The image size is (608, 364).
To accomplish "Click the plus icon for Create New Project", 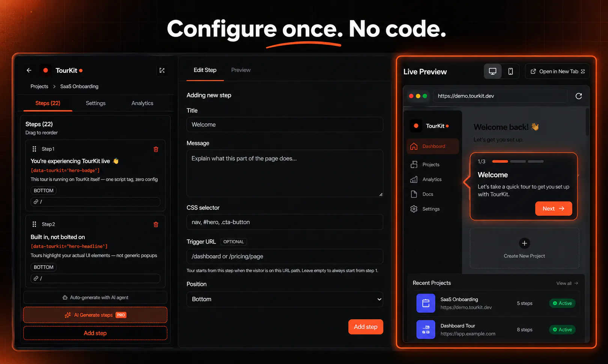I will pos(524,243).
